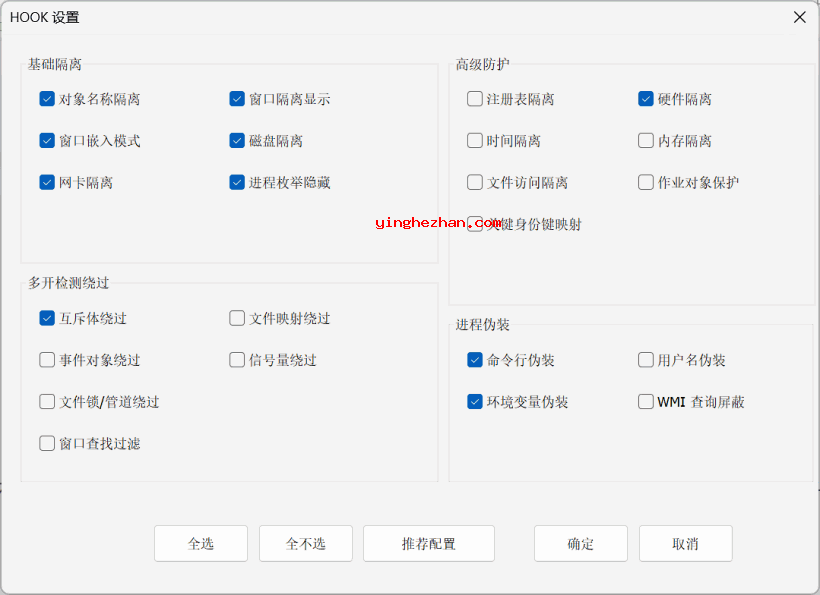Click the 高级防护 group title

pos(482,64)
